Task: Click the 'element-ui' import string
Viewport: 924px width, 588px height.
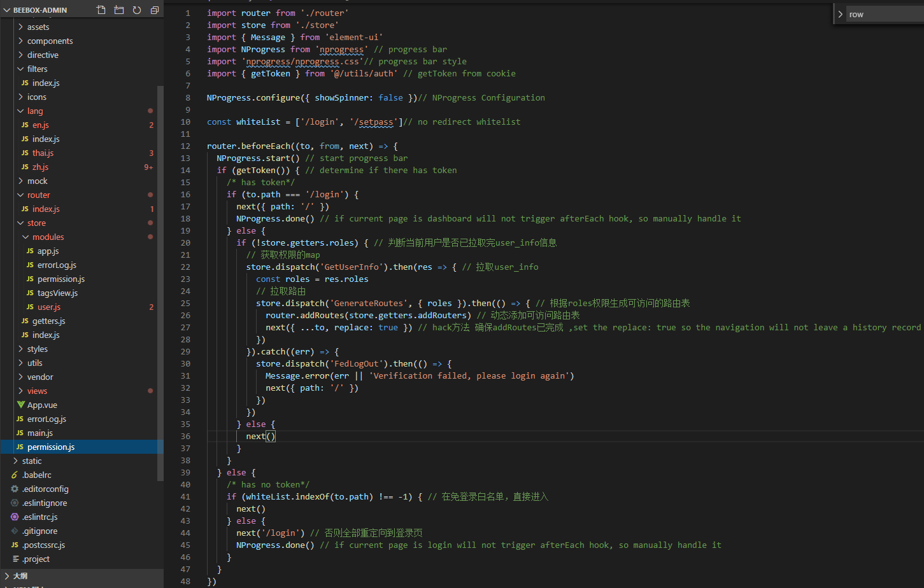Action: click(354, 37)
